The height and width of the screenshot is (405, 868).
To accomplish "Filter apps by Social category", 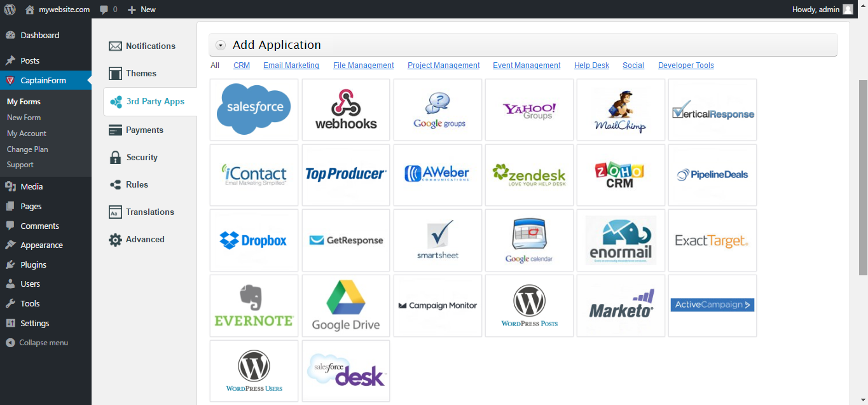I will pos(633,65).
